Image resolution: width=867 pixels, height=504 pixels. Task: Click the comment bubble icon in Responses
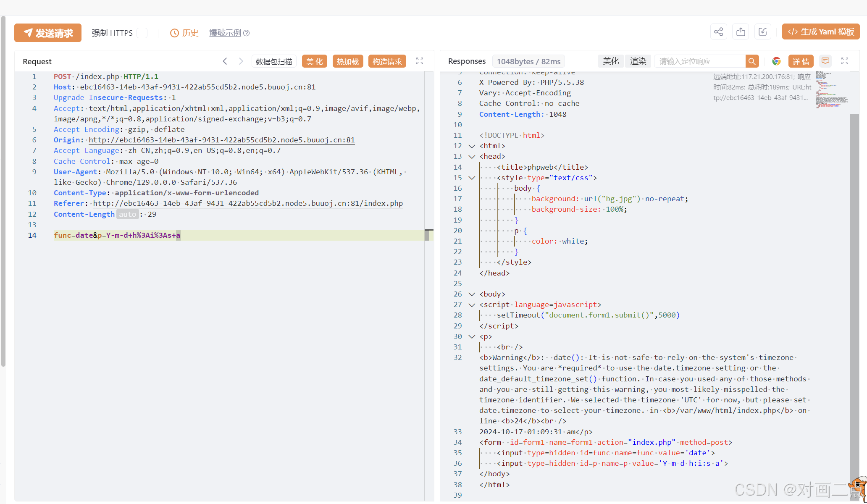click(825, 61)
